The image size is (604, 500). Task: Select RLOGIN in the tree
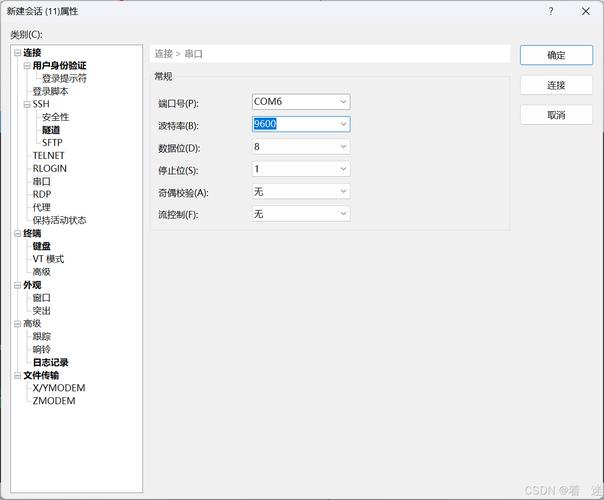coord(50,168)
